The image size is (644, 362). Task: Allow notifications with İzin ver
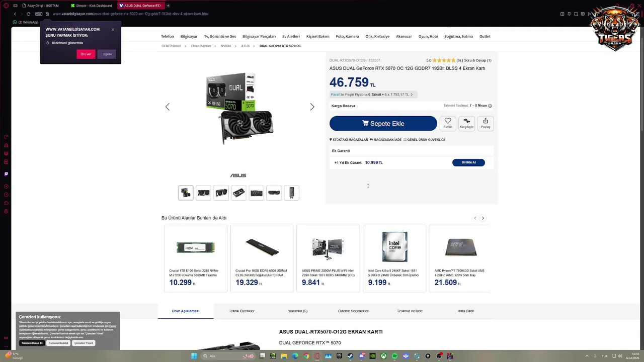pos(86,54)
